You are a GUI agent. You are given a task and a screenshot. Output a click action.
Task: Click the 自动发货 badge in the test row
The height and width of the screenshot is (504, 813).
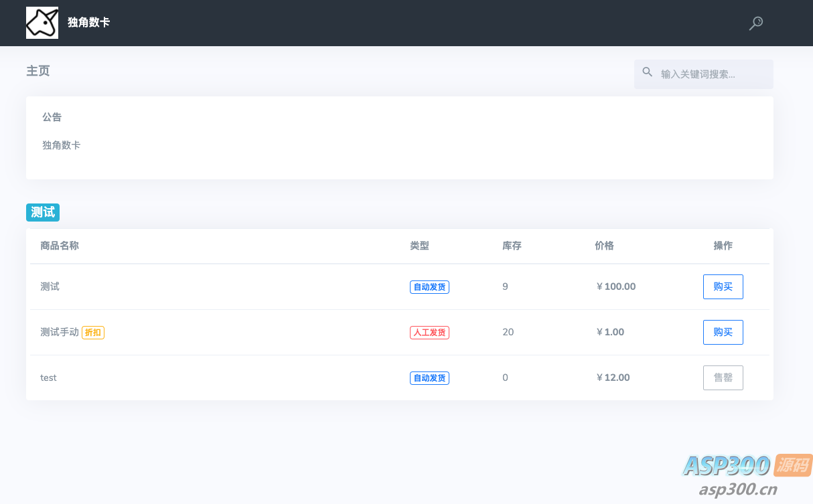429,378
